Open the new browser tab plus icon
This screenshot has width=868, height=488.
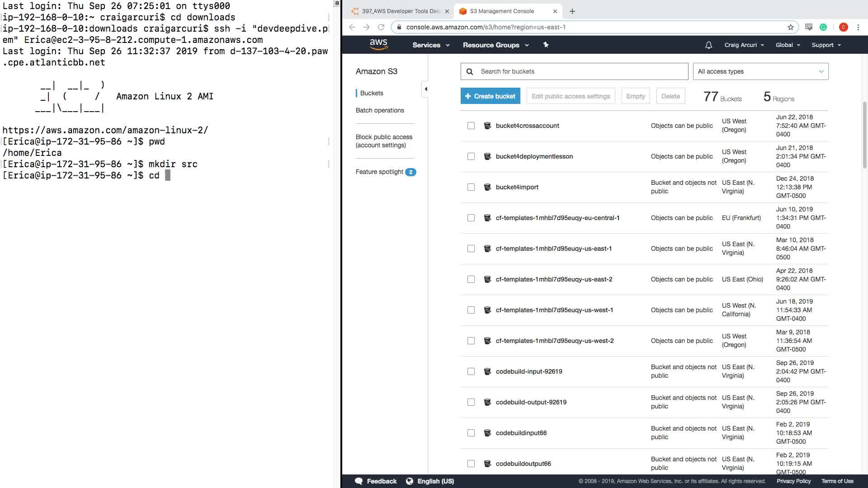click(572, 11)
